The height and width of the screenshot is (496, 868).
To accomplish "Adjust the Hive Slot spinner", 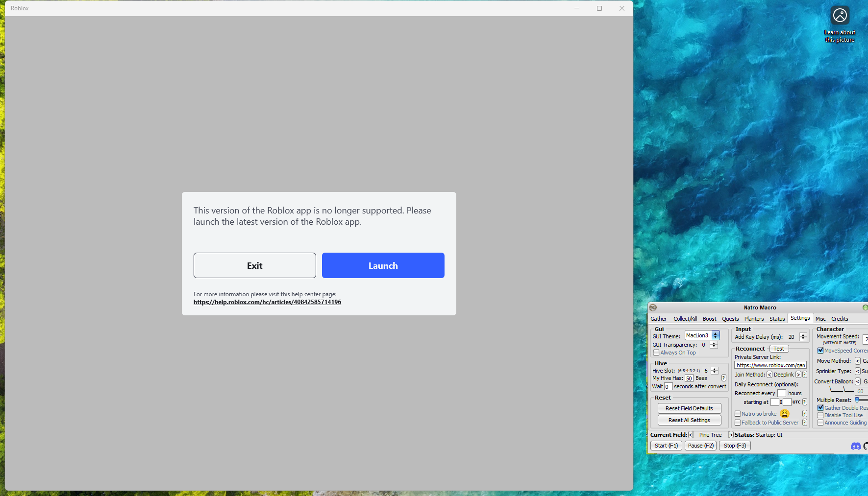I will coord(714,371).
